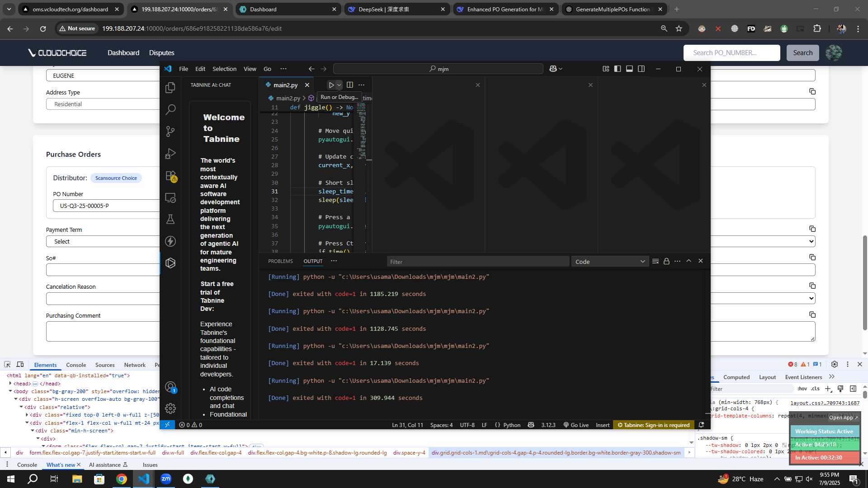Select the main2.py editor tab
The image size is (868, 488).
point(285,85)
